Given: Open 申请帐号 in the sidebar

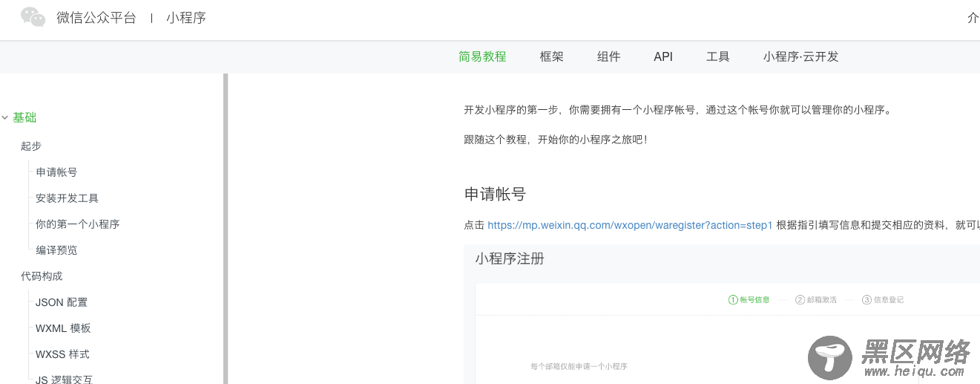Looking at the screenshot, I should click(x=56, y=172).
